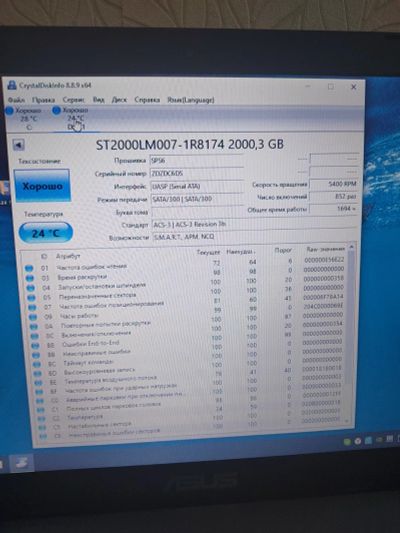Open the Правка menu
The width and height of the screenshot is (400, 533).
pyautogui.click(x=44, y=100)
